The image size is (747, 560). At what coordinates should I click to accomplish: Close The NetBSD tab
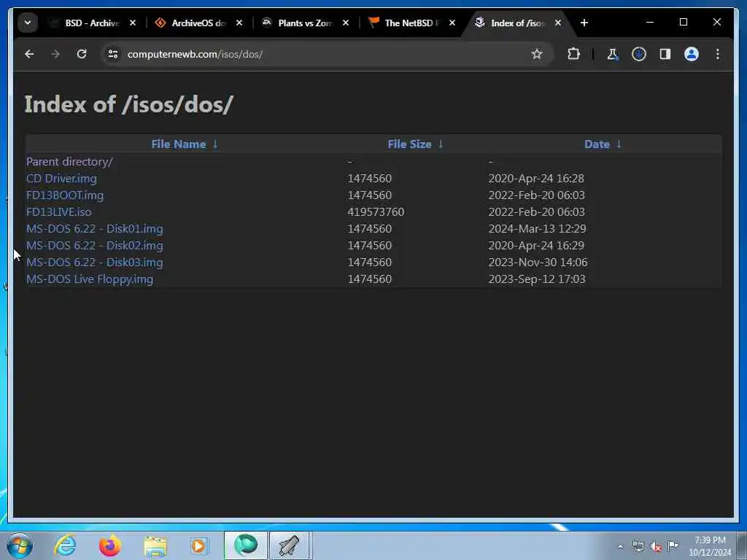[452, 23]
